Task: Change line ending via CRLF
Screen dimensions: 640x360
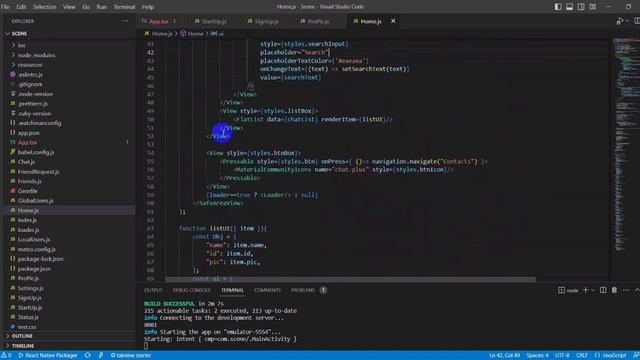Action: coord(582,356)
